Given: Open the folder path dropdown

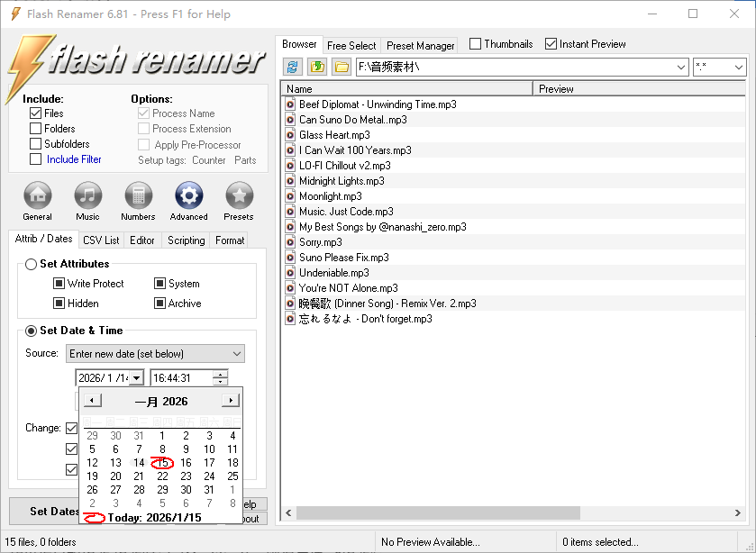Looking at the screenshot, I should point(680,68).
